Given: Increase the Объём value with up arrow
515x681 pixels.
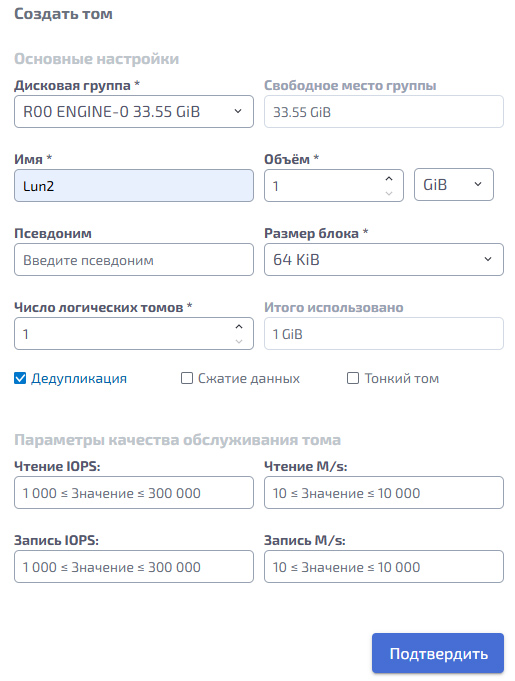Looking at the screenshot, I should 389,179.
